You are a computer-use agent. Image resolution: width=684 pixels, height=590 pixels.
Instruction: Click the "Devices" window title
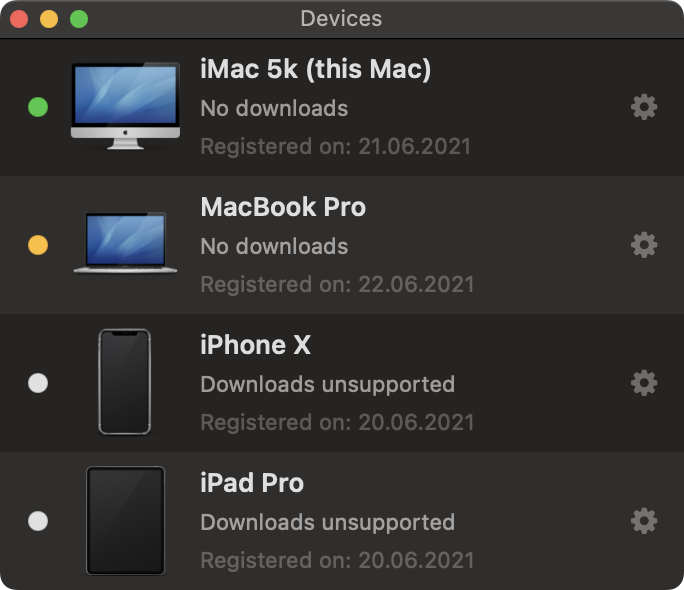(x=341, y=19)
